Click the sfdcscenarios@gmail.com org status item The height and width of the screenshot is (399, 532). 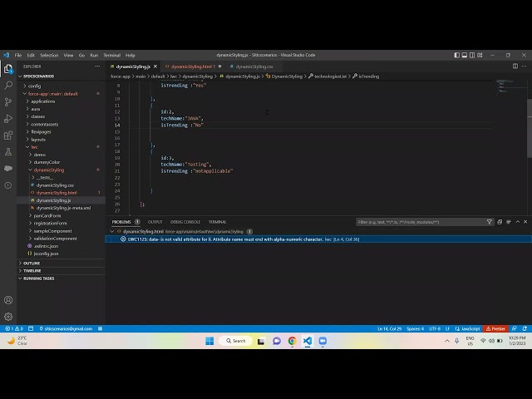pyautogui.click(x=66, y=328)
